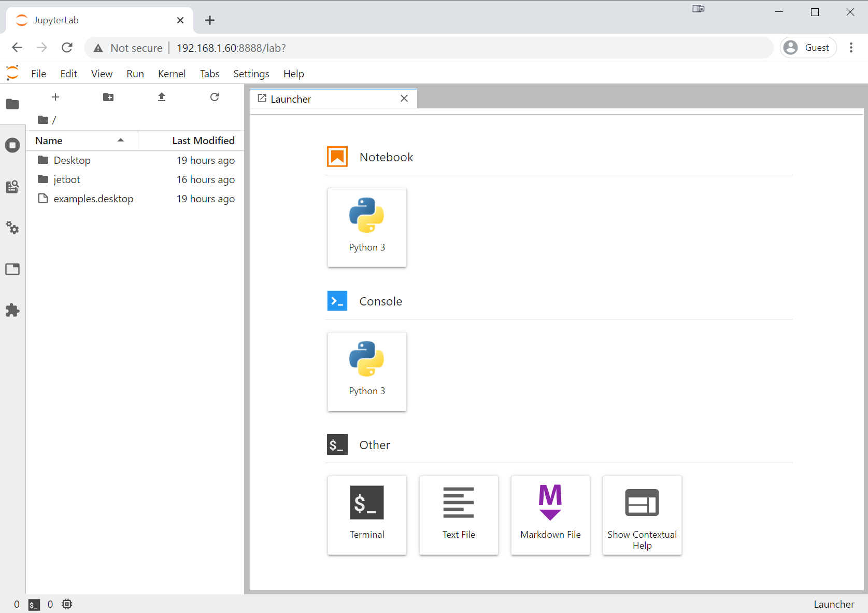
Task: Click the root folder breadcrumb icon
Action: [43, 120]
